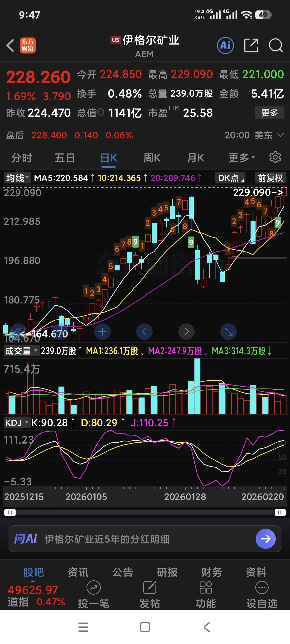Tap 道指 49625.97 index ticker

[x=36, y=596]
